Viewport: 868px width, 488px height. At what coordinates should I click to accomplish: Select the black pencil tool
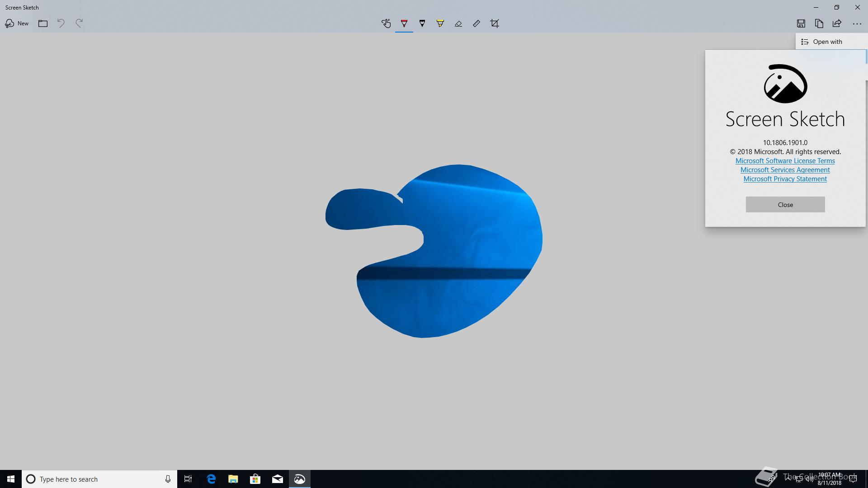(422, 23)
